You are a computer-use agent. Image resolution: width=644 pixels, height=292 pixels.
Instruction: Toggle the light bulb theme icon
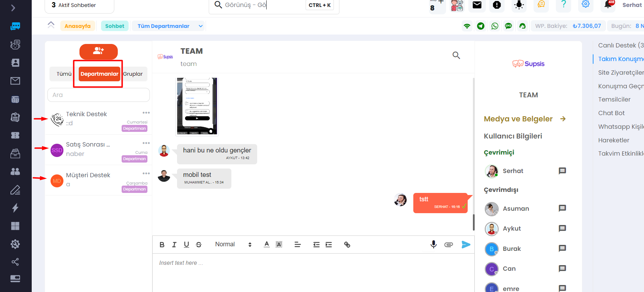pos(519,5)
